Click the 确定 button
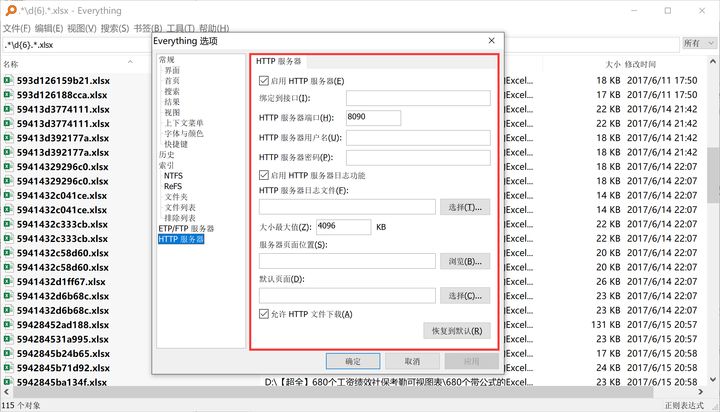Viewport: 720px width, 412px height. [353, 361]
